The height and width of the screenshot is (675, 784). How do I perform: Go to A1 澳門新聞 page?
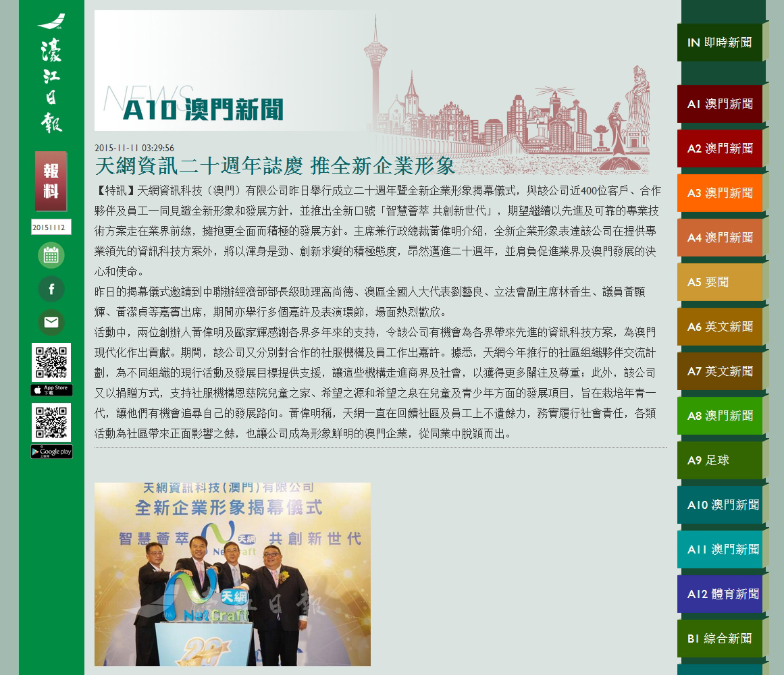[x=719, y=104]
